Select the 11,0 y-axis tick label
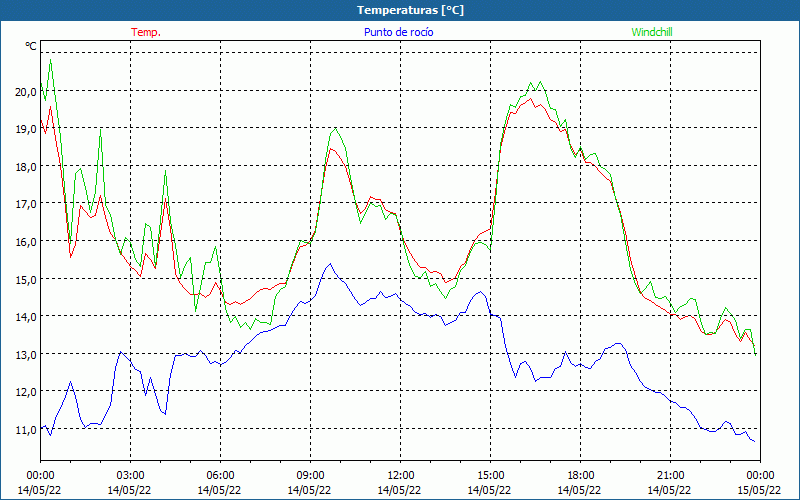Viewport: 800px width, 500px height. click(25, 429)
